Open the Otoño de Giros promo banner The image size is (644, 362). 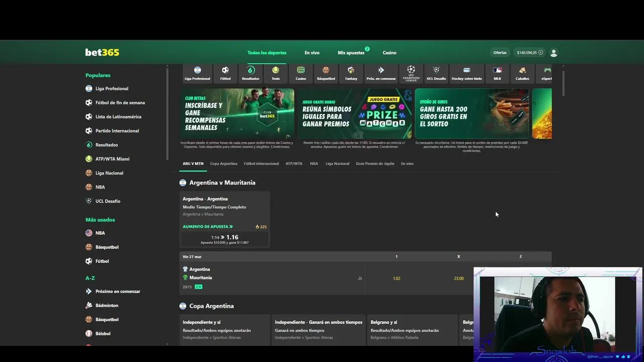click(x=472, y=114)
